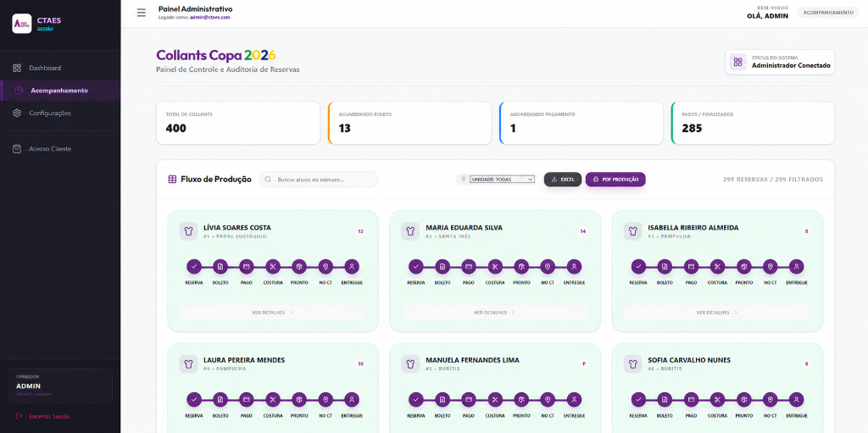Viewport: 868px width, 433px height.
Task: Click the CTAES logo icon
Action: point(21,23)
